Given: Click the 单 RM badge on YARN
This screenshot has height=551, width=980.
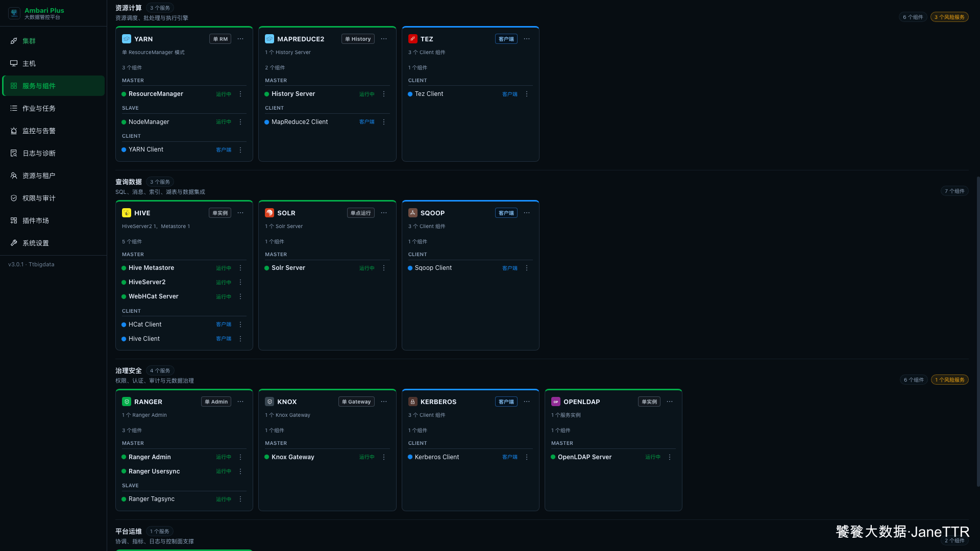Looking at the screenshot, I should 220,39.
